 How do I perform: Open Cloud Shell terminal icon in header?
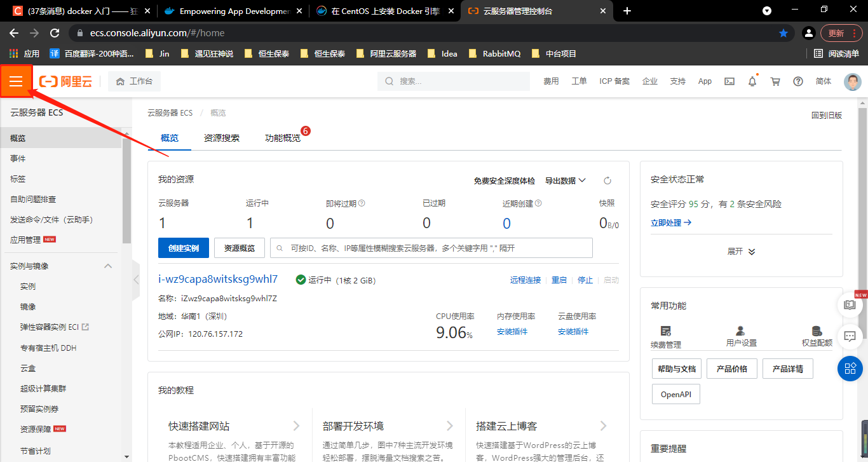point(729,81)
